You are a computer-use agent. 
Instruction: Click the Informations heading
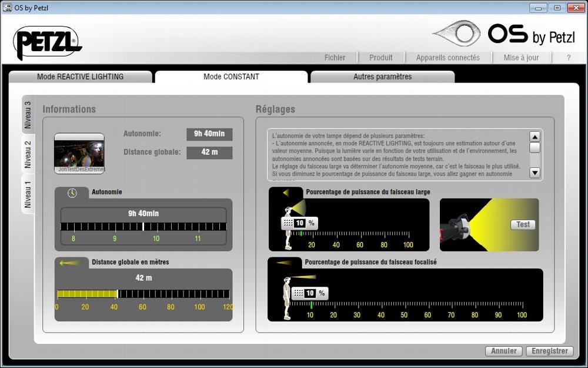coord(69,110)
